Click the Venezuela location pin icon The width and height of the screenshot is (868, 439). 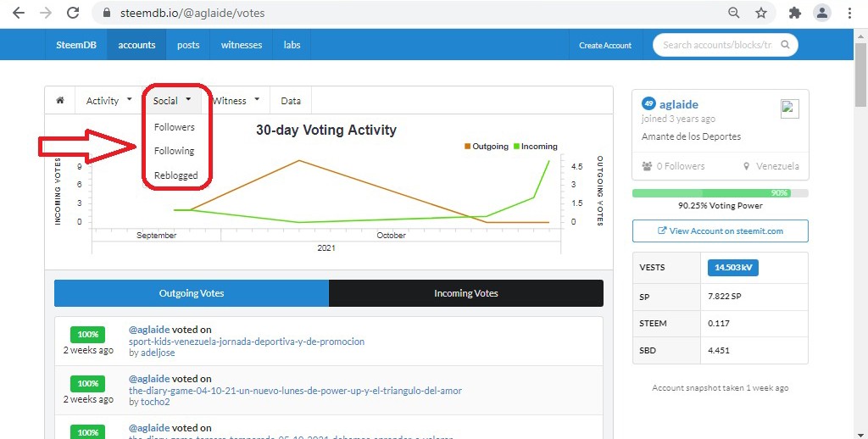click(x=746, y=166)
